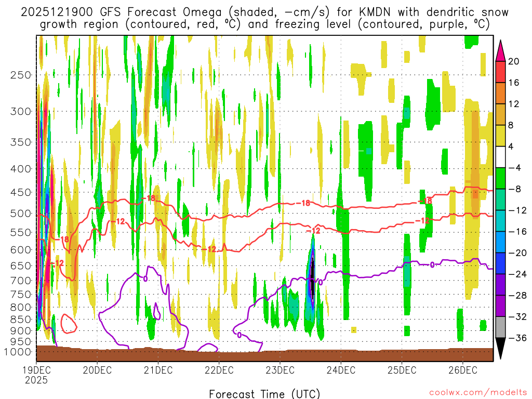
Task: Pick the teal colorbar swatch between -8 and -12
Action: pyautogui.click(x=500, y=199)
